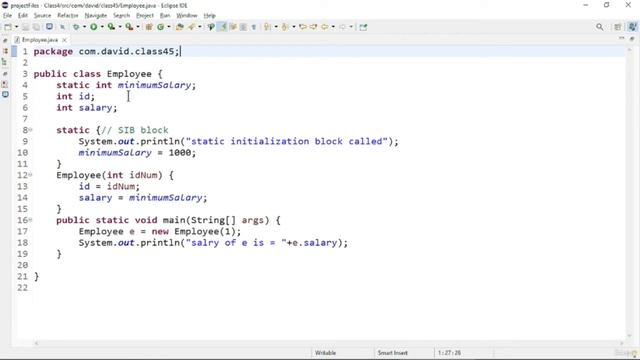The height and width of the screenshot is (360, 640).
Task: Click the Coverage run icon
Action: pos(111,27)
